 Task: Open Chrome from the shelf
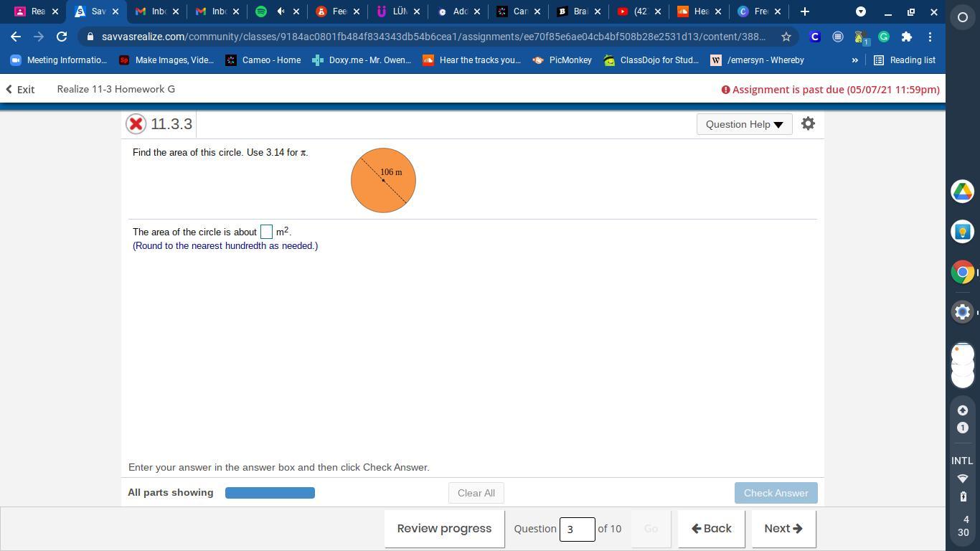tap(963, 272)
